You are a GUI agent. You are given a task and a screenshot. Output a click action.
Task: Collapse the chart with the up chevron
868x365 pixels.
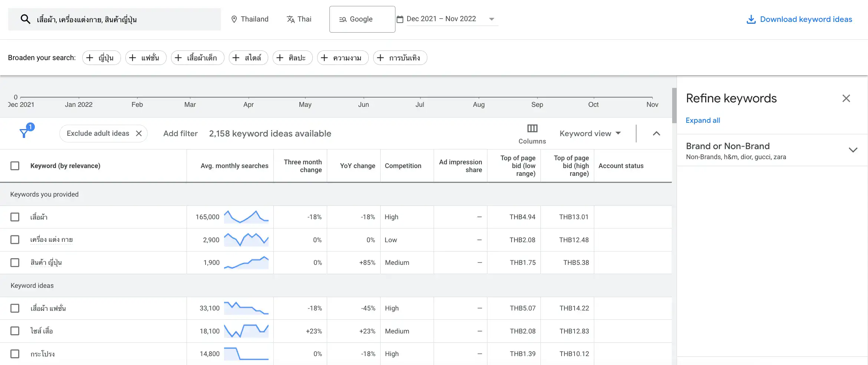click(656, 134)
